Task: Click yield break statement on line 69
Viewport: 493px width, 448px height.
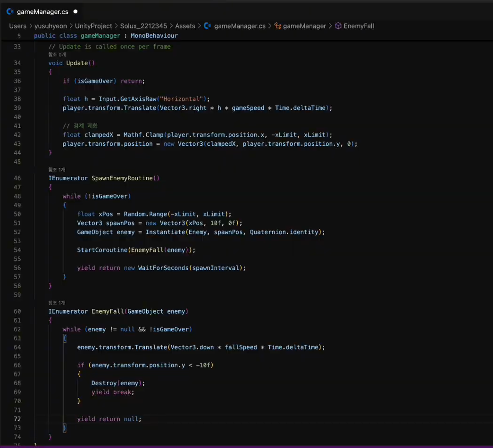Action: point(113,392)
